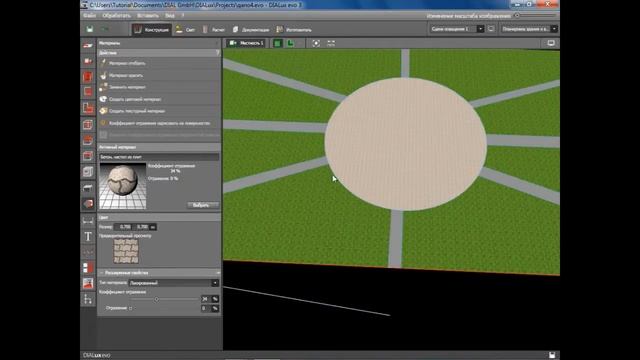640x360 pixels.
Task: Select the grey furniture table tool
Action: point(88,188)
